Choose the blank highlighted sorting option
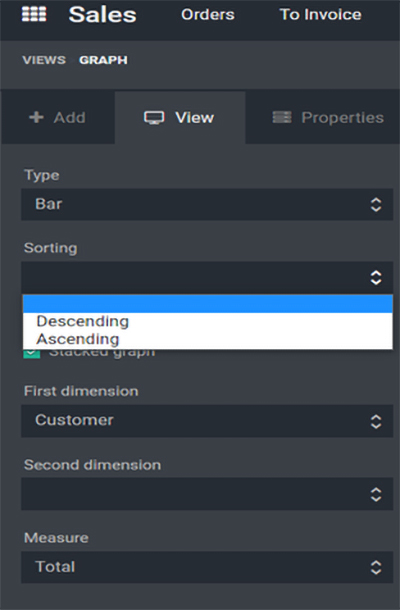Viewport: 400px width, 610px height. pos(208,304)
